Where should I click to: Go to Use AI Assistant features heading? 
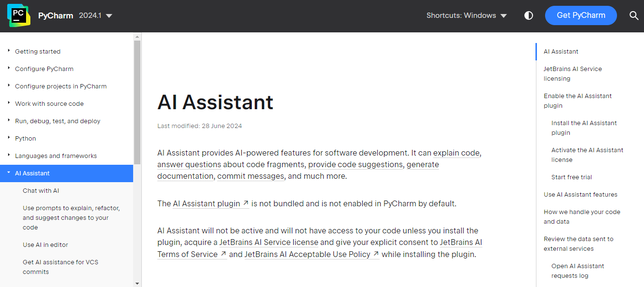tap(580, 195)
